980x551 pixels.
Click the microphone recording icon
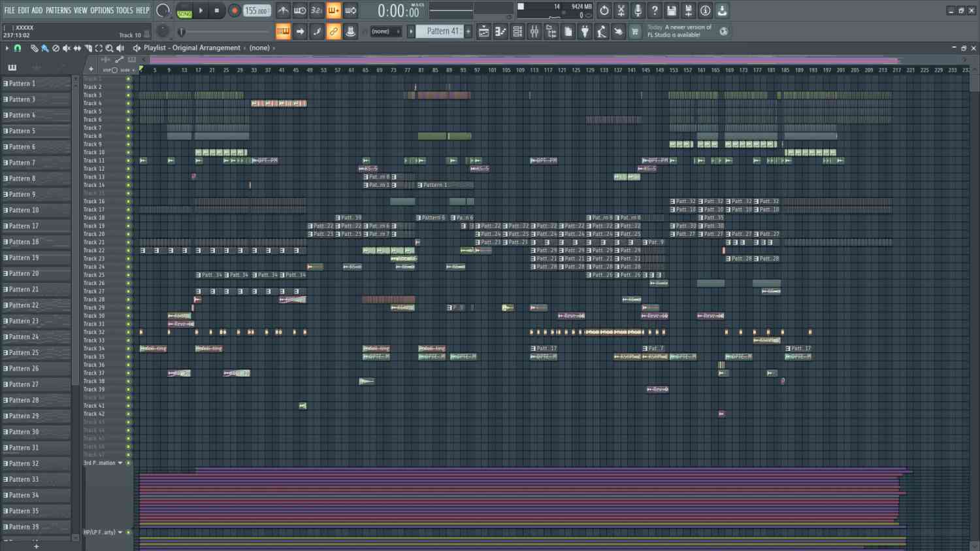tap(638, 10)
